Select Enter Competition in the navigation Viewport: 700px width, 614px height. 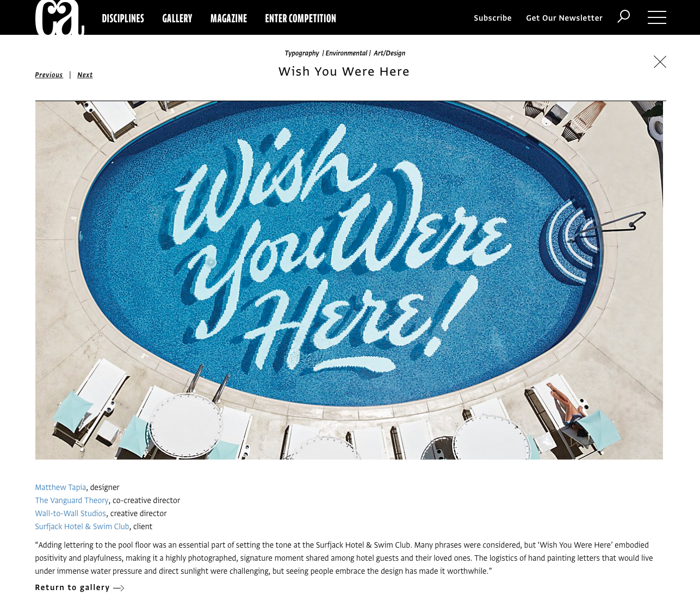(301, 18)
